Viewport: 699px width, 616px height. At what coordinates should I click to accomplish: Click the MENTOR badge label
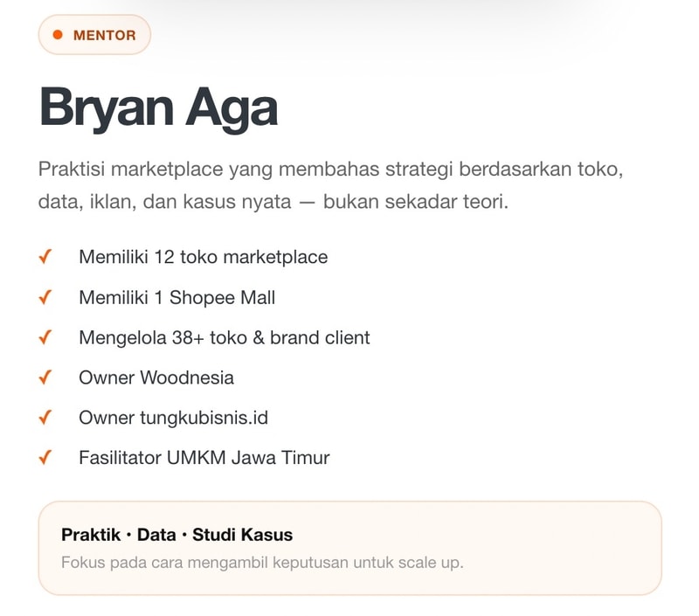click(x=104, y=35)
